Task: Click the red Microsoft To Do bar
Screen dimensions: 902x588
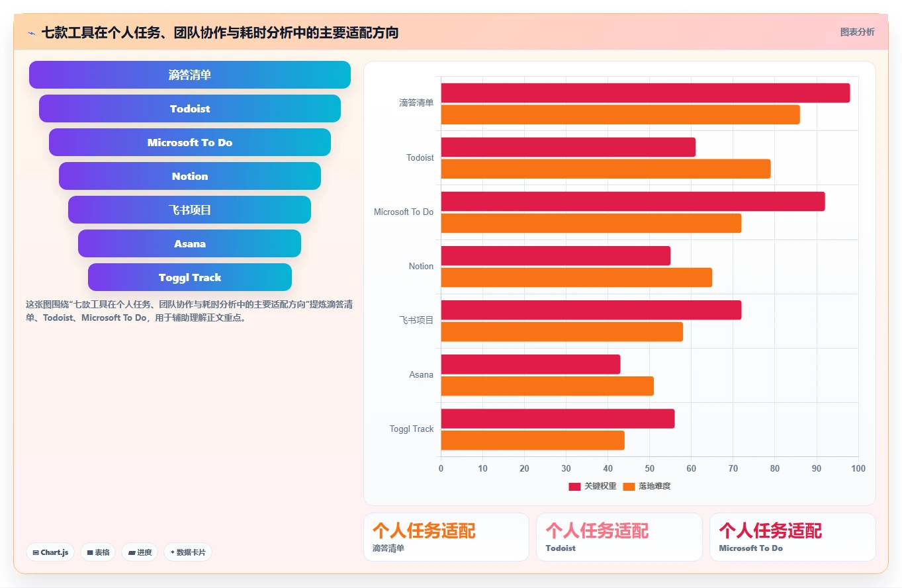Action: (633, 202)
